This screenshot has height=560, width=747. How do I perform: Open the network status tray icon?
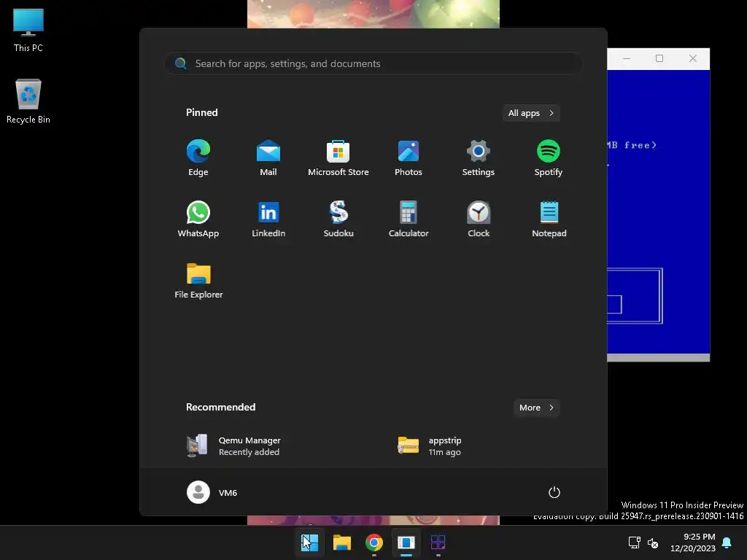click(x=634, y=542)
